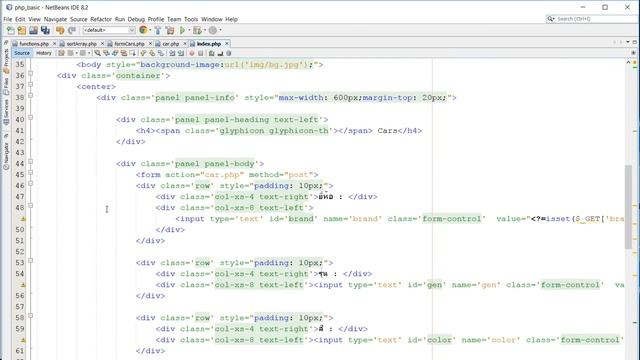Open the Refactor menu

[101, 19]
